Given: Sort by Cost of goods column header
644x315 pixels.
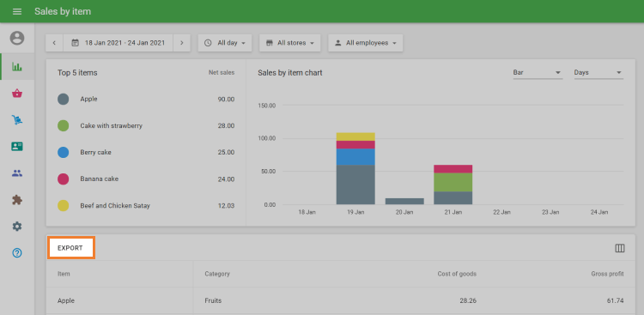Looking at the screenshot, I should [x=457, y=274].
